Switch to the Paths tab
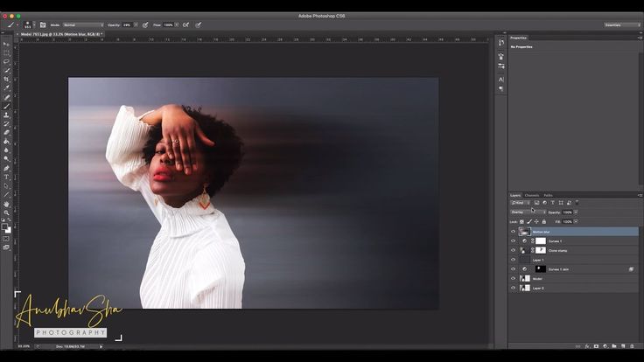The image size is (644, 362). point(549,195)
